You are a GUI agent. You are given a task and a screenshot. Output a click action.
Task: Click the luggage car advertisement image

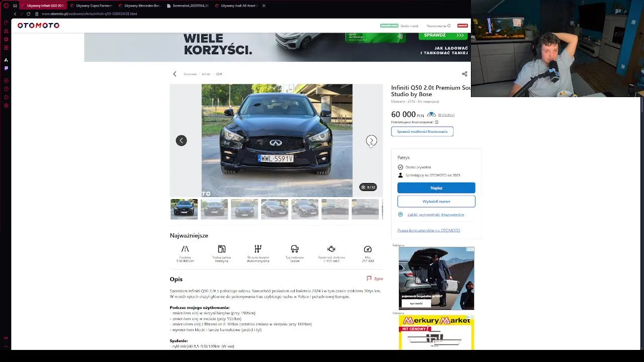click(x=436, y=278)
